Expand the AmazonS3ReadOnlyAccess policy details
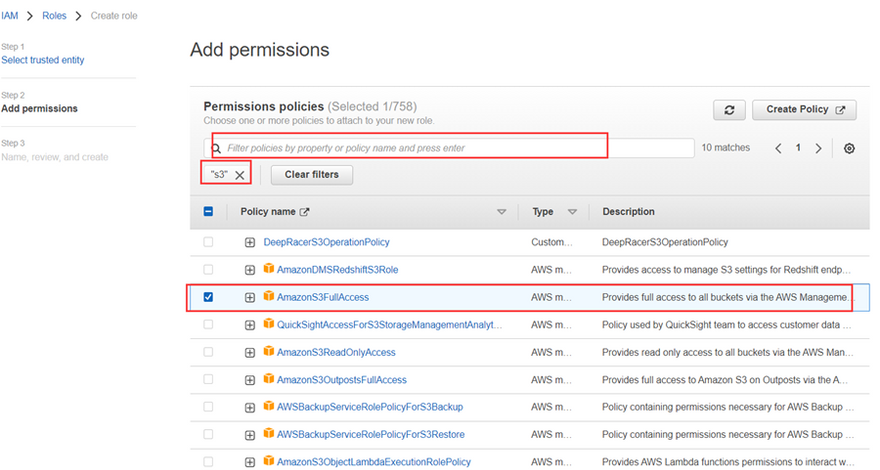The height and width of the screenshot is (470, 880). point(250,353)
